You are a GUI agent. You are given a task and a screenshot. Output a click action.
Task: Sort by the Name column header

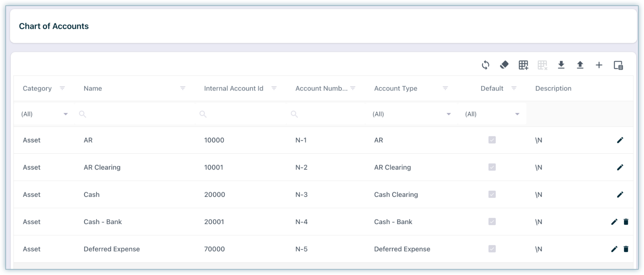point(93,89)
